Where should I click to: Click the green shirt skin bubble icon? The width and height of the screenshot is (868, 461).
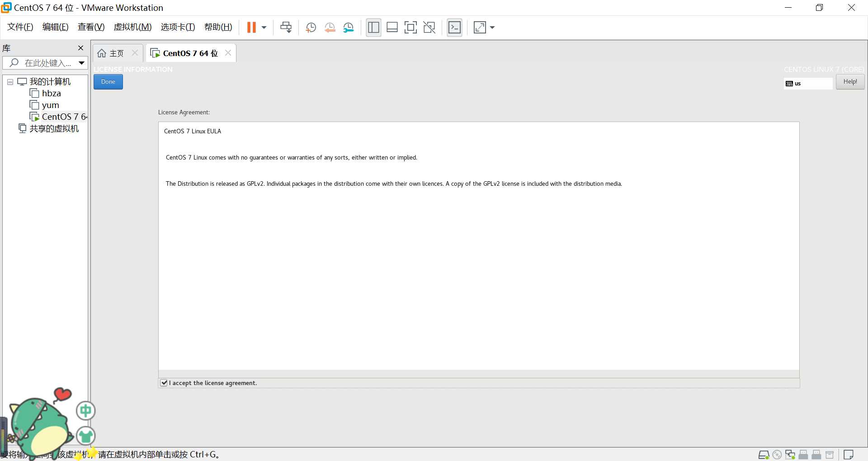(85, 436)
